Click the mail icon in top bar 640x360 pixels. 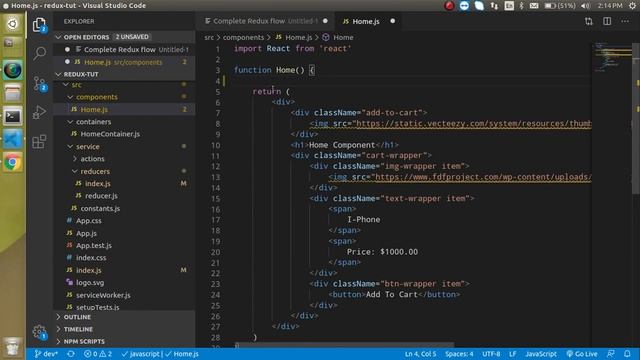pos(534,6)
